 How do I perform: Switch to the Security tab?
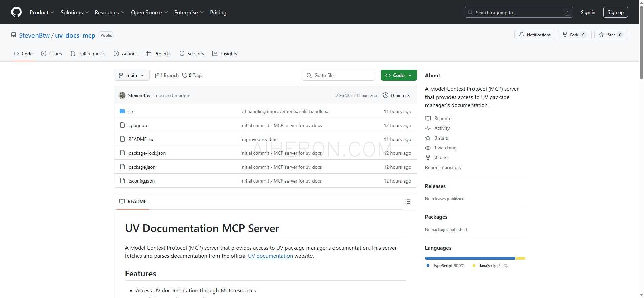coord(192,54)
